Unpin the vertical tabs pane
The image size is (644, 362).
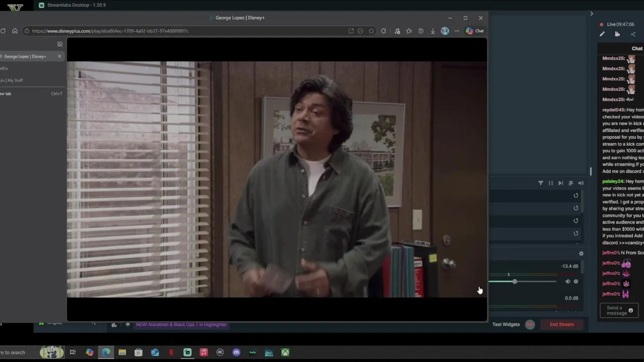pyautogui.click(x=60, y=44)
